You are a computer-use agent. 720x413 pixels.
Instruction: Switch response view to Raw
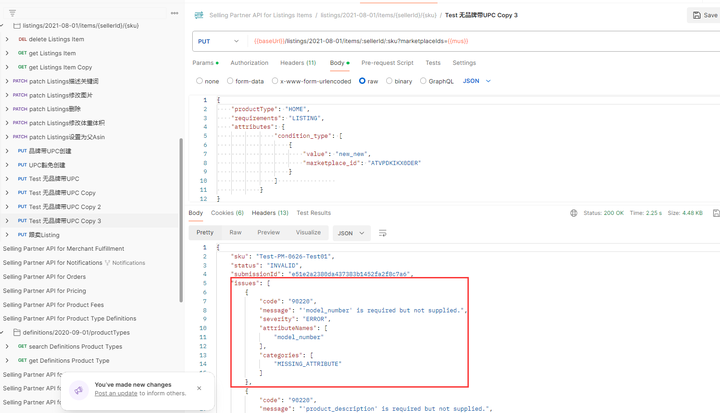click(x=236, y=233)
